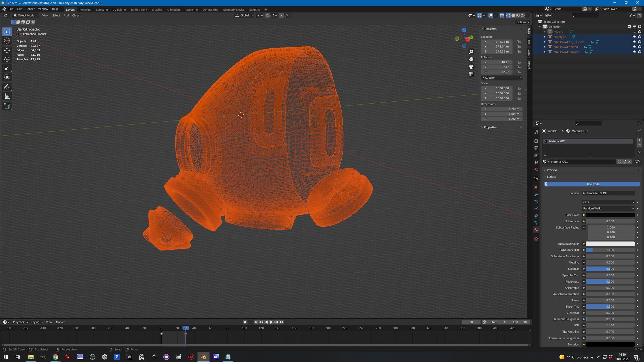
Task: Click the Options button in viewport
Action: 523,22
